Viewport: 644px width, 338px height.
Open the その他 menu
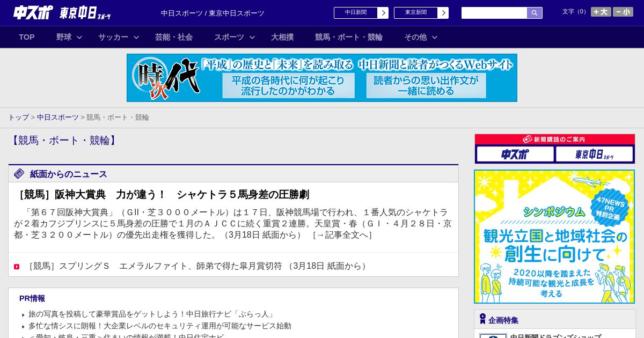click(x=415, y=37)
